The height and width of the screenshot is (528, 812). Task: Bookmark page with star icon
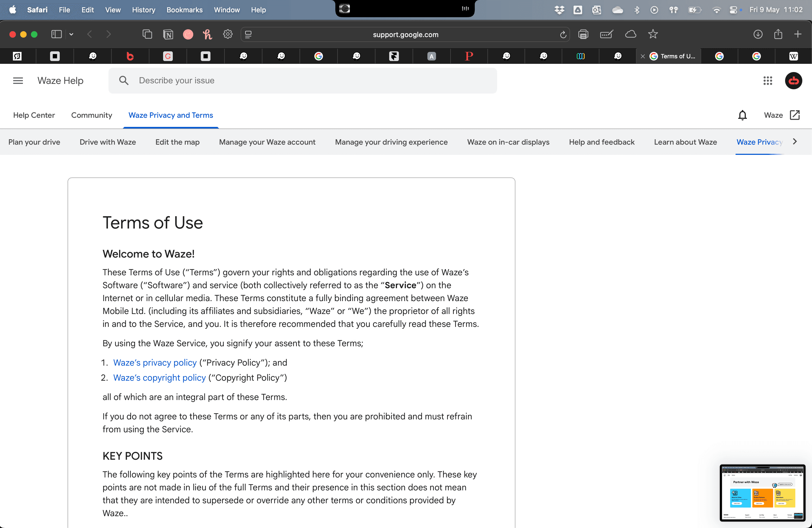tap(653, 34)
